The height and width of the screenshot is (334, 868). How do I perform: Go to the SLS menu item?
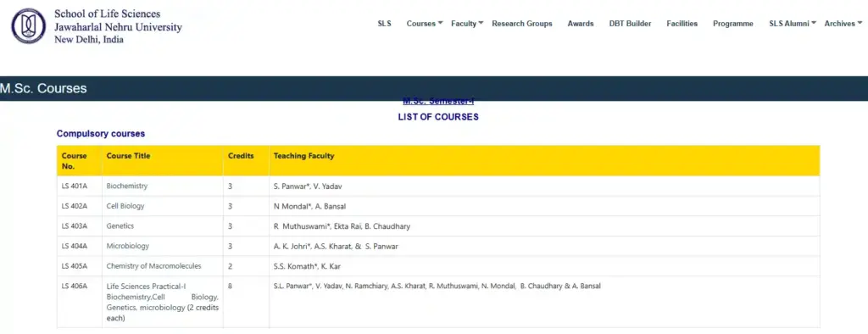384,23
